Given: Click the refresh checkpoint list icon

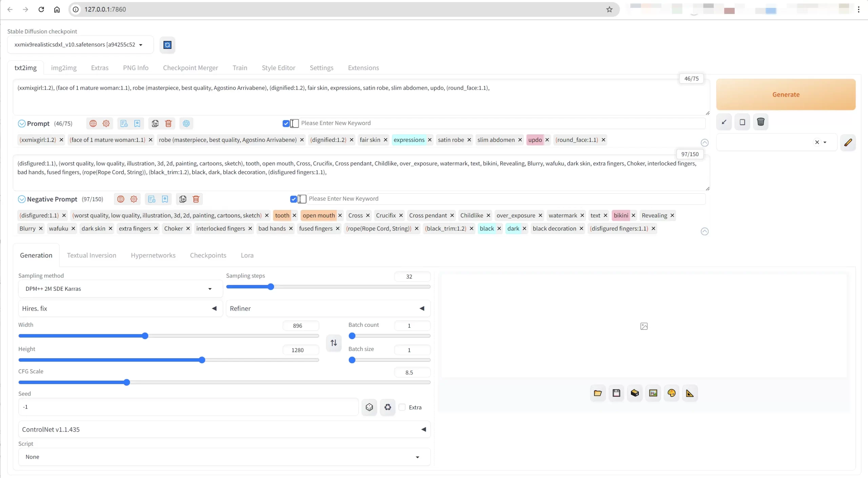Looking at the screenshot, I should [x=167, y=45].
